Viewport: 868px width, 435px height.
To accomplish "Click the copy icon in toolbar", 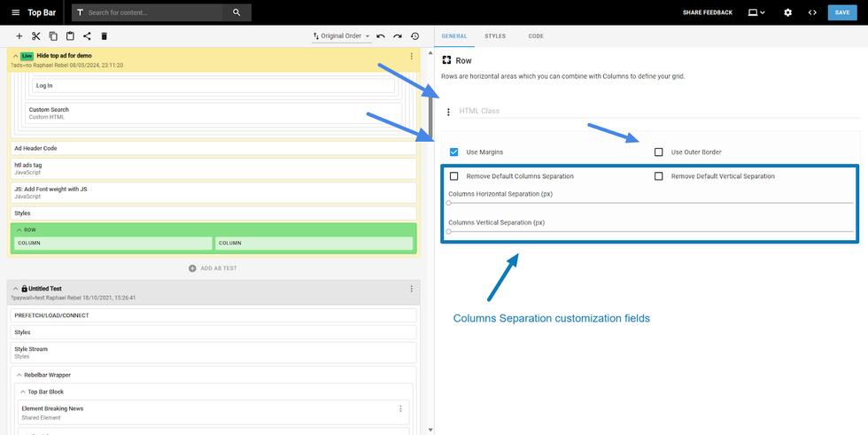I will [x=53, y=36].
